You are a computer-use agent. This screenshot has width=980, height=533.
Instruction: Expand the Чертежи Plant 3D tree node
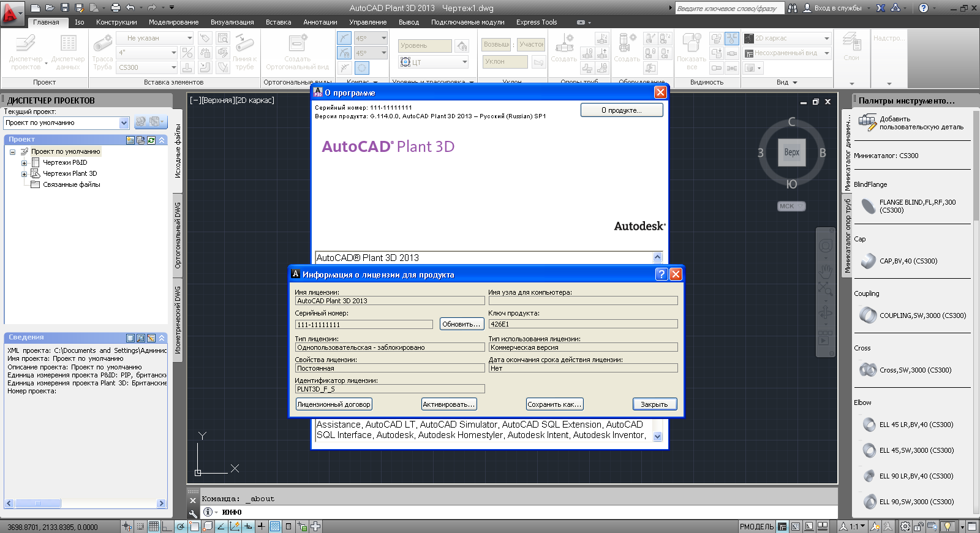[24, 174]
